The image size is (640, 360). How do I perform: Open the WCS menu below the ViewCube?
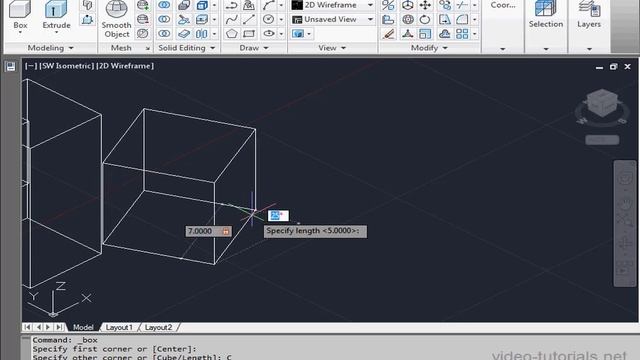[x=602, y=140]
